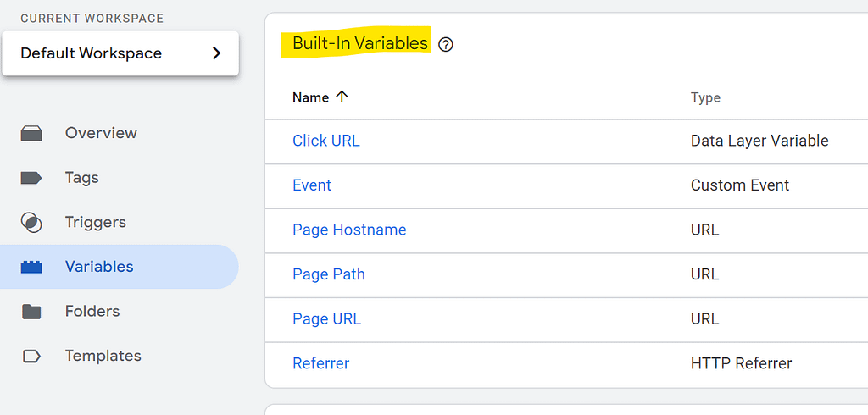Click the Overview briefcase icon

31,133
